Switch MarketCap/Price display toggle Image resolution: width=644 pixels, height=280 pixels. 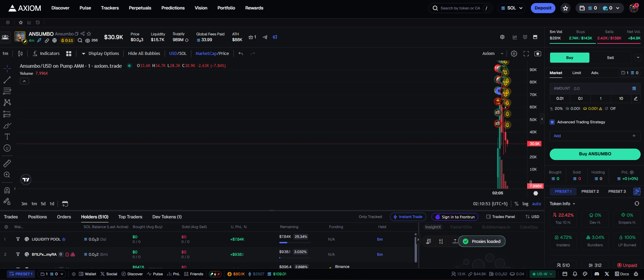click(x=212, y=54)
